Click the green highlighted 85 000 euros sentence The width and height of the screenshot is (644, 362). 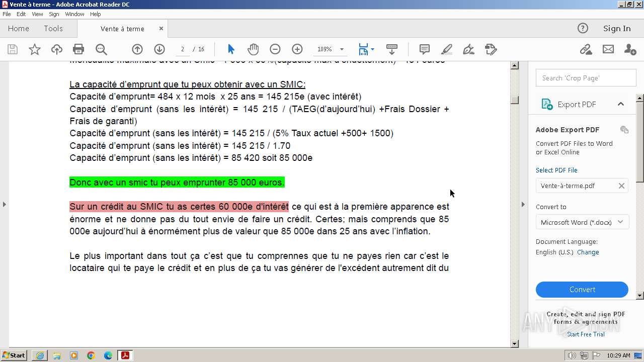tap(177, 183)
